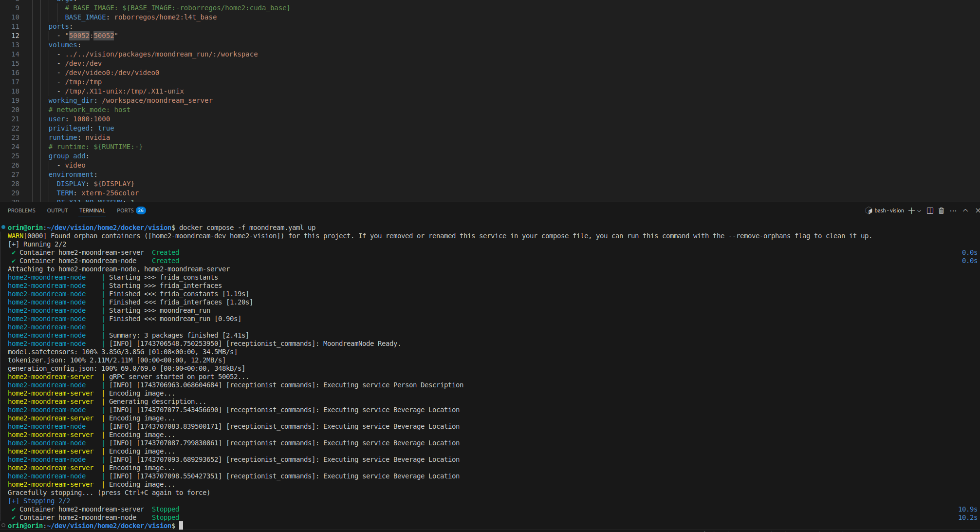Image resolution: width=980 pixels, height=532 pixels.
Task: Launch a new terminal with plus icon
Action: [911, 211]
